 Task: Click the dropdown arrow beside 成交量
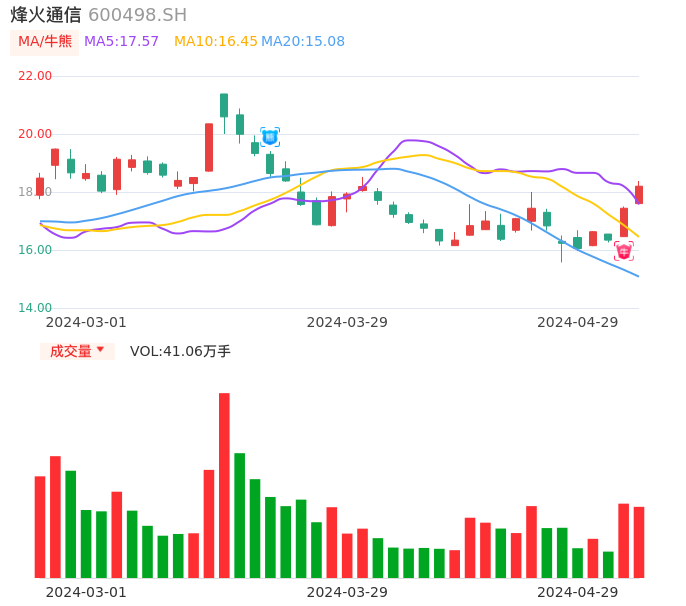tap(100, 350)
